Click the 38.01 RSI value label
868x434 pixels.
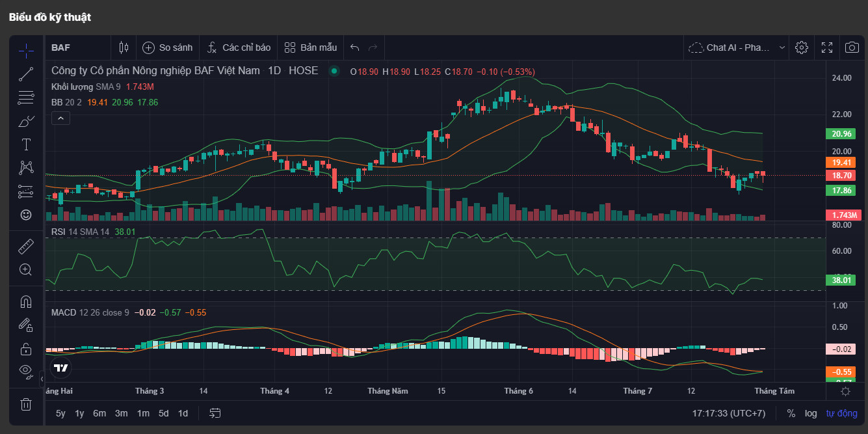839,280
